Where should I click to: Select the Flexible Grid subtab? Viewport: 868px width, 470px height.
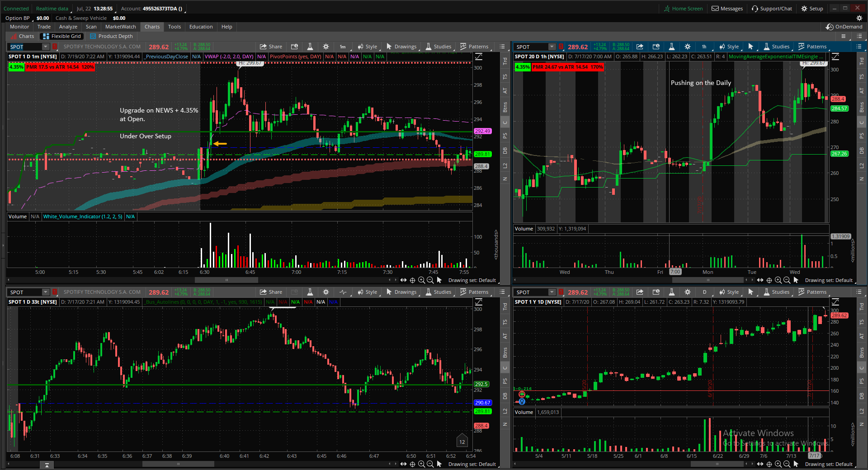(x=62, y=36)
